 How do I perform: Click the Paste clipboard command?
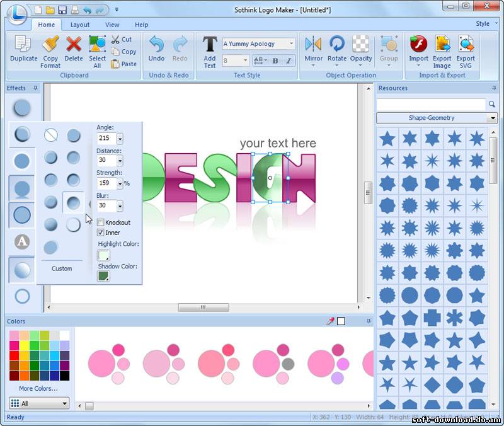123,64
